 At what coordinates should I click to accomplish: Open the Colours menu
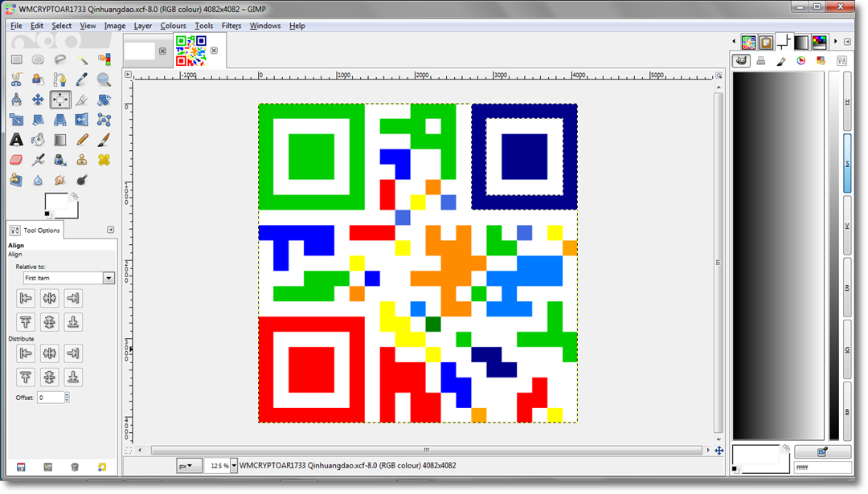(174, 26)
